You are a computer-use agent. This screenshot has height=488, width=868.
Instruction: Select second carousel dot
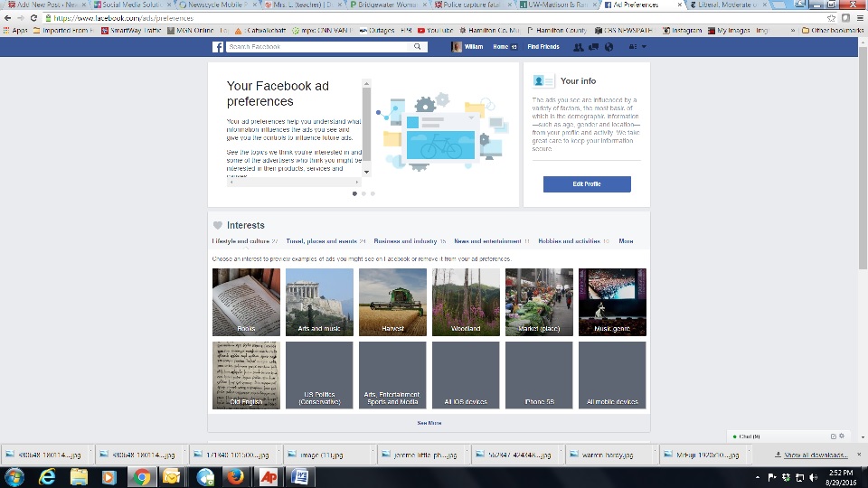coord(363,193)
